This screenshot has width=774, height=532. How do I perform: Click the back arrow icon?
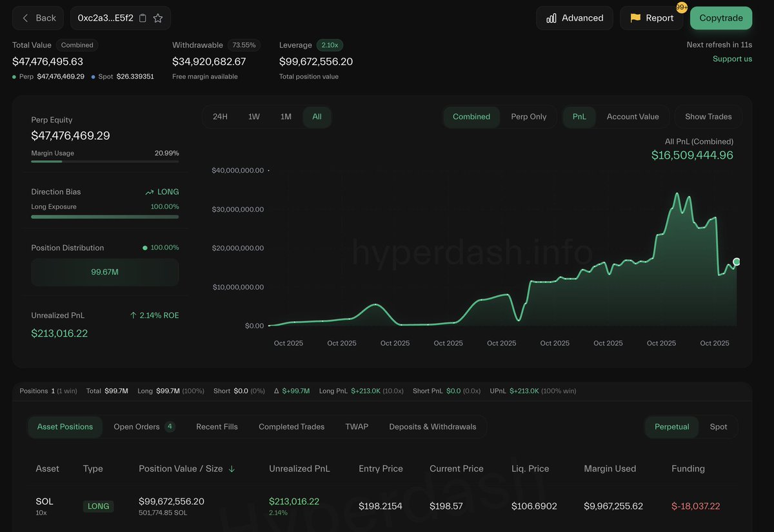click(x=26, y=18)
